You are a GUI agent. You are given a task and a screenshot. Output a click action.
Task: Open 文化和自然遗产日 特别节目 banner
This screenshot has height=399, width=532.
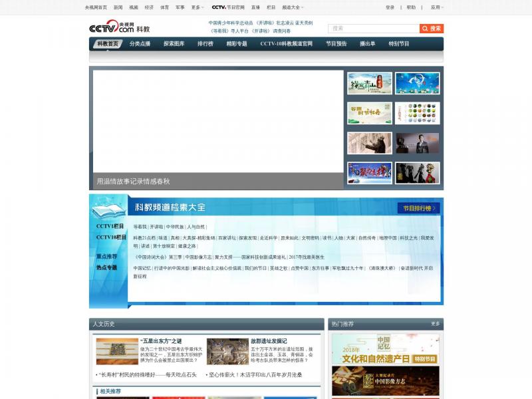tap(386, 349)
